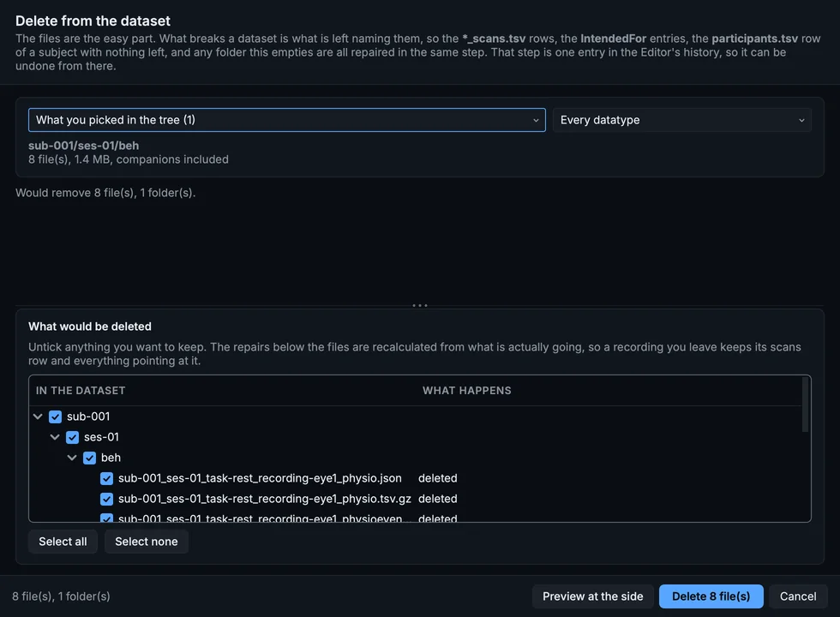This screenshot has width=840, height=617.
Task: Open the 'What you picked in the tree' dropdown
Action: coord(287,120)
